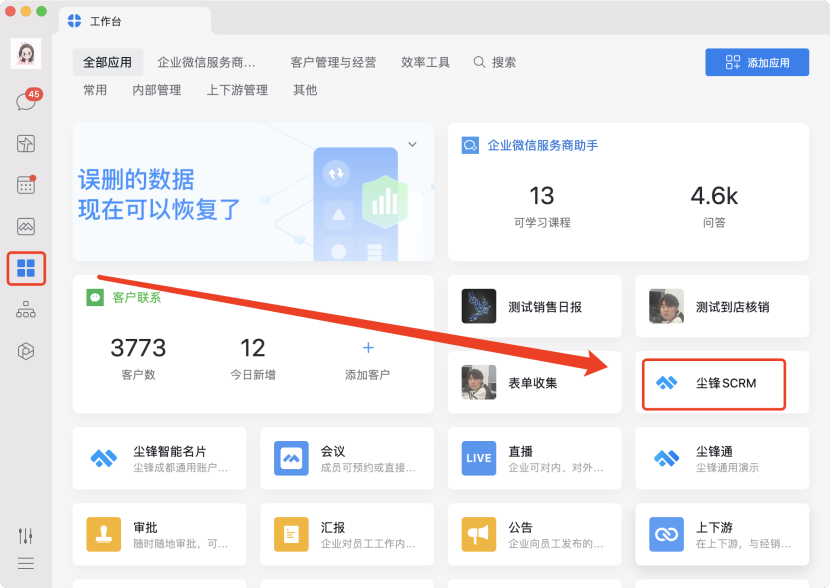Select the 上下游管理 filter
The image size is (830, 588).
point(237,90)
